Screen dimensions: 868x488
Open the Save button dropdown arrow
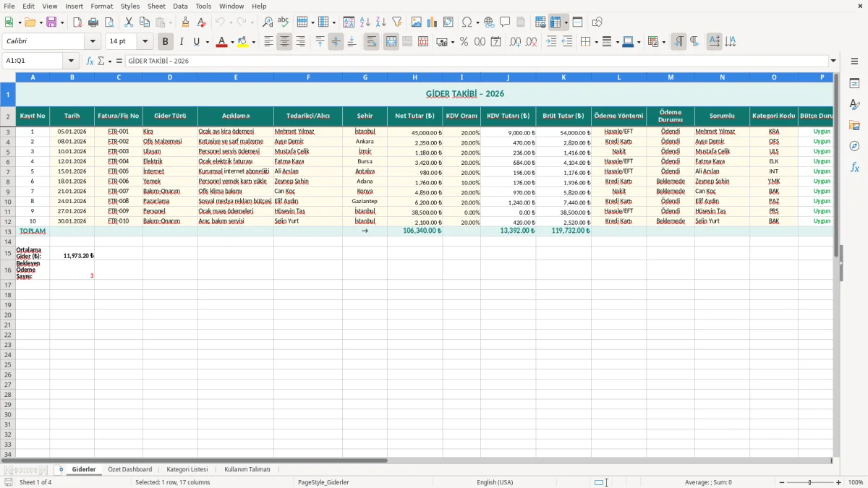pos(62,22)
